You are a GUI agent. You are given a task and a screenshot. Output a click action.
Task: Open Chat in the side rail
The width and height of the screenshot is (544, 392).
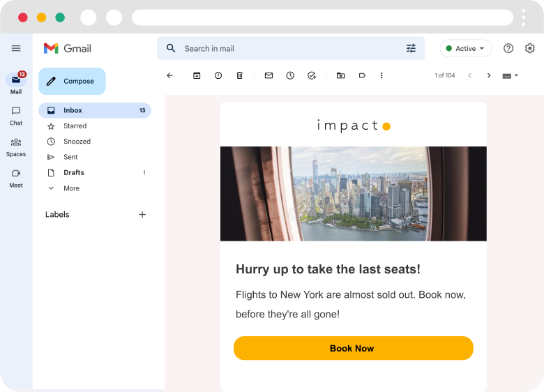click(16, 116)
